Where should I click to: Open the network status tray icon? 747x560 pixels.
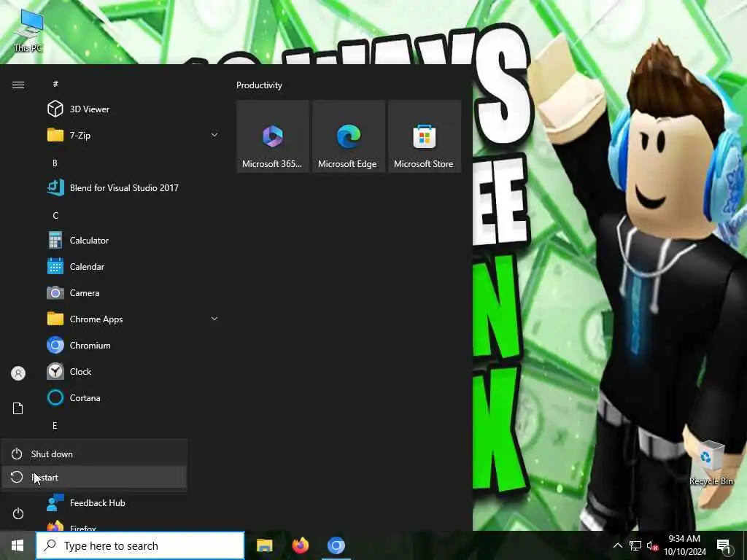[635, 545]
